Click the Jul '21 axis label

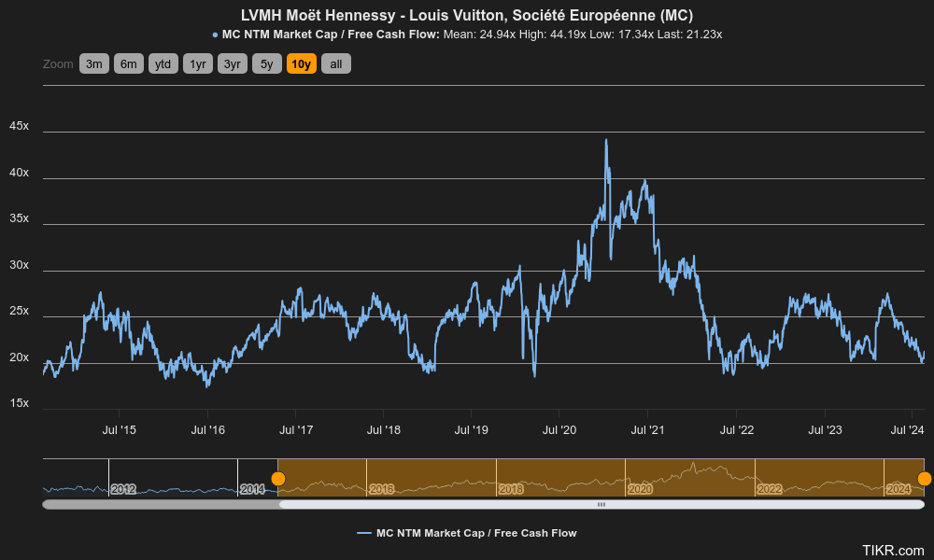[x=648, y=430]
